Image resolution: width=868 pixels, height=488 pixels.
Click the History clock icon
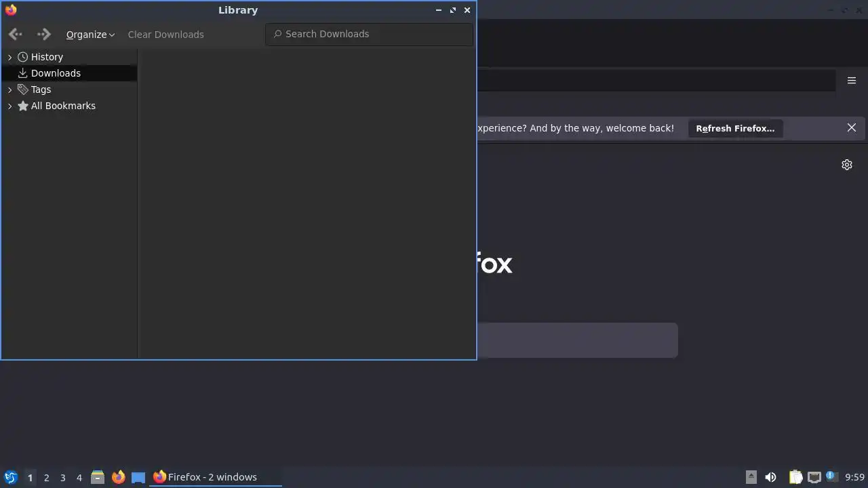(x=23, y=57)
